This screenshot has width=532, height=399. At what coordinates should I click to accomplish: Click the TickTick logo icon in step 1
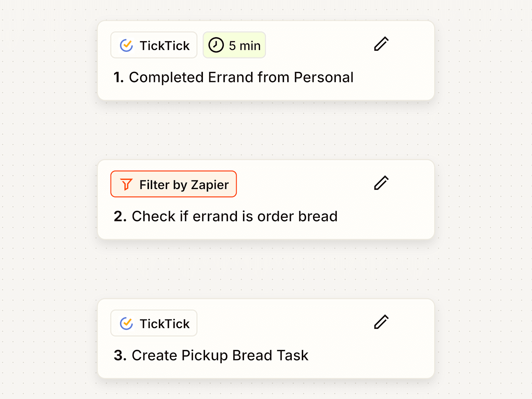tap(126, 45)
